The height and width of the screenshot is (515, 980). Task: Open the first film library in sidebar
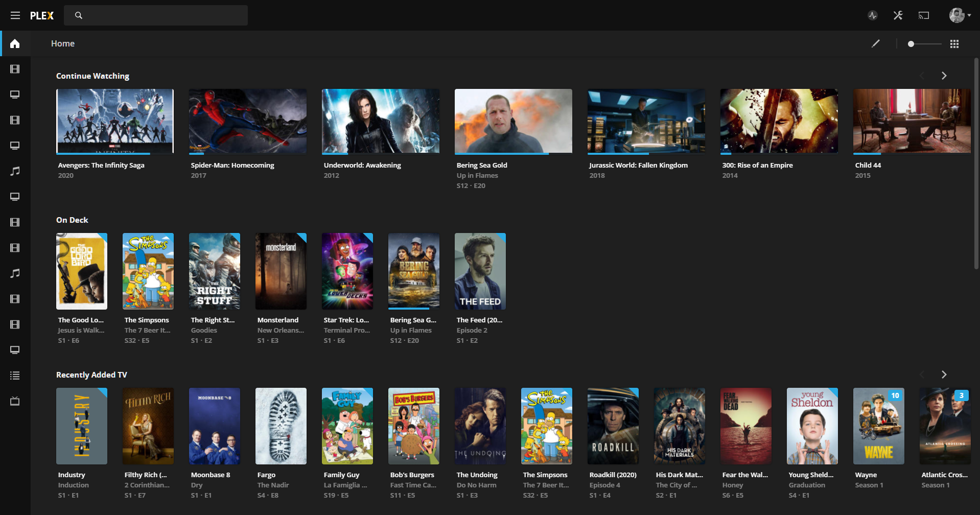click(x=15, y=69)
